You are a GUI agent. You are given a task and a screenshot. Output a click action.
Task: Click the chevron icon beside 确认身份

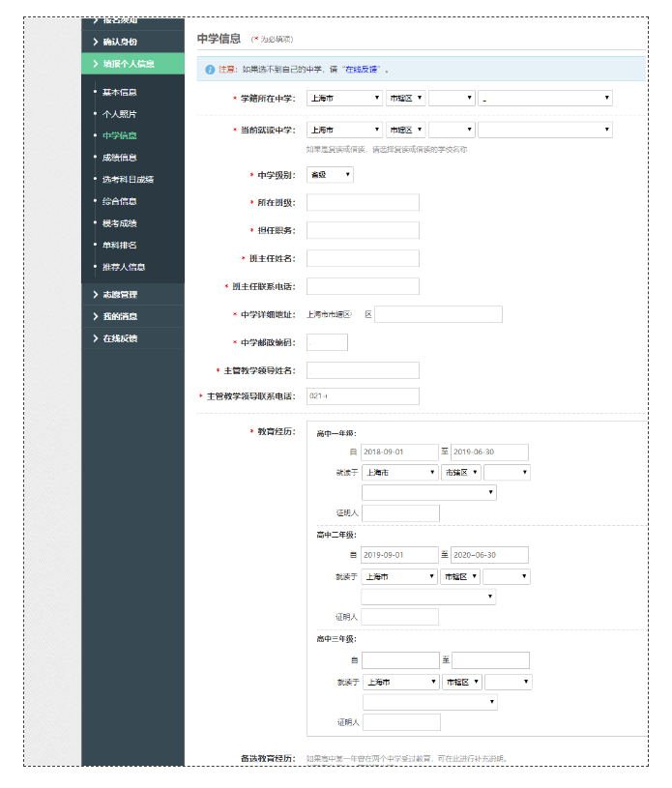(95, 42)
